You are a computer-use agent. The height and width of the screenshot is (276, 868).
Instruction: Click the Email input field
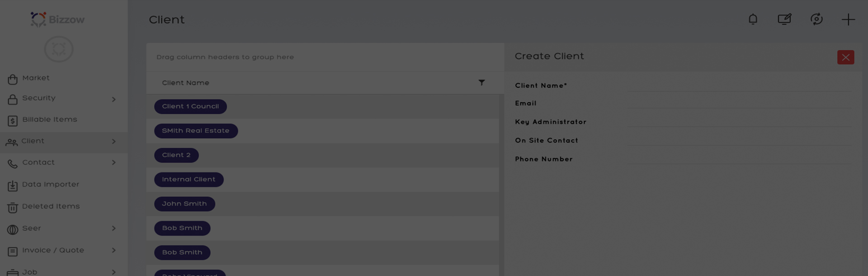740,103
